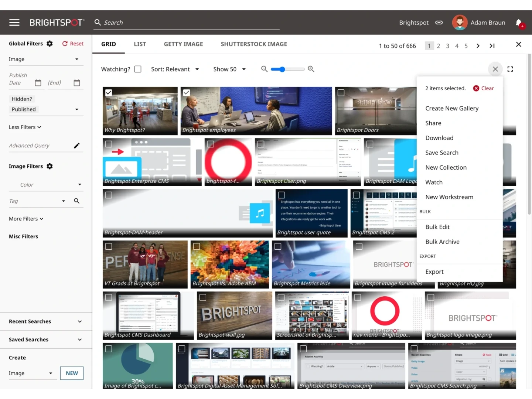
Task: Click Clear to deselect items
Action: click(484, 88)
